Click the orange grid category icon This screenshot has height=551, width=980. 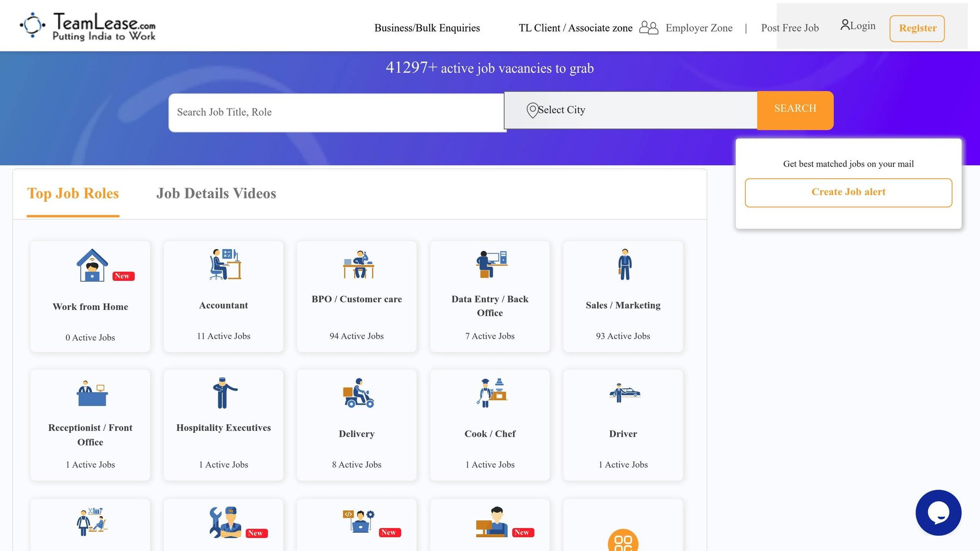623,540
